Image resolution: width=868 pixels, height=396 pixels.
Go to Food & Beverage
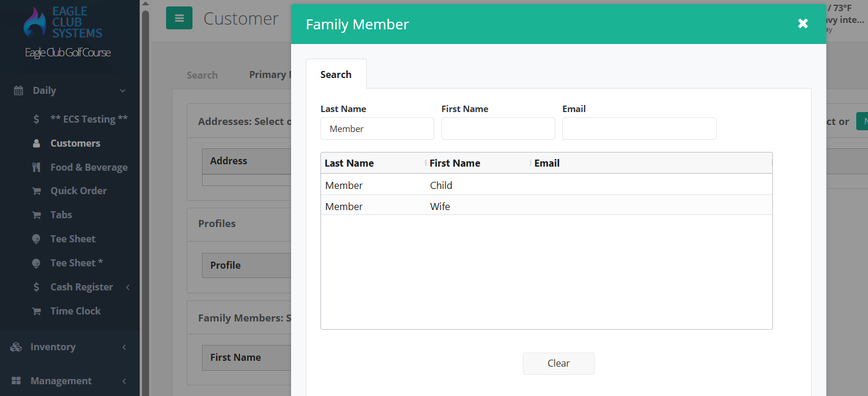89,167
